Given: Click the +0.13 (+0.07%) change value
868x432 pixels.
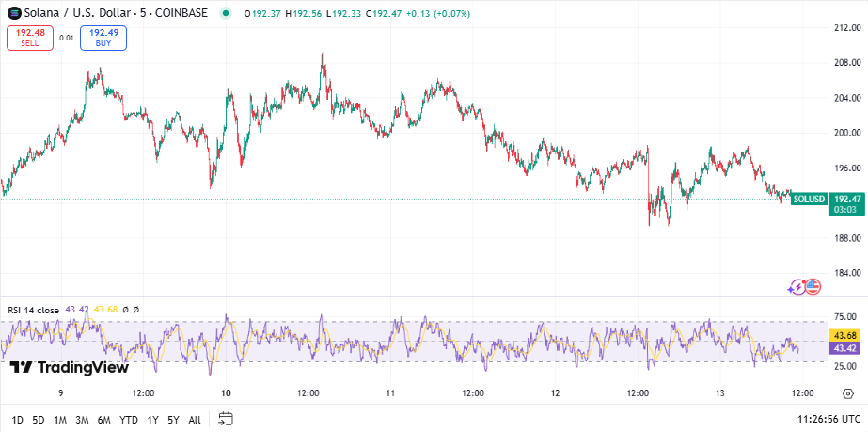Looking at the screenshot, I should tap(438, 13).
